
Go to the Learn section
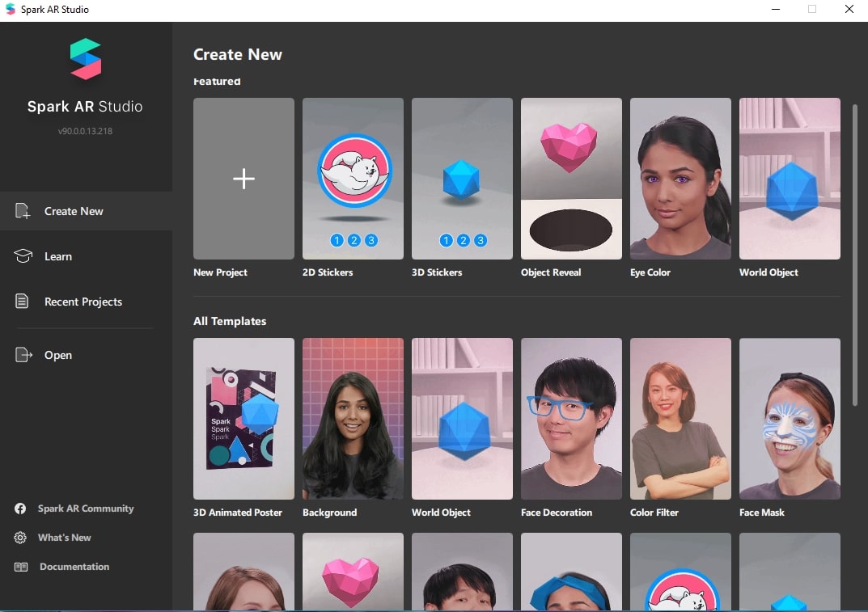[x=86, y=256]
